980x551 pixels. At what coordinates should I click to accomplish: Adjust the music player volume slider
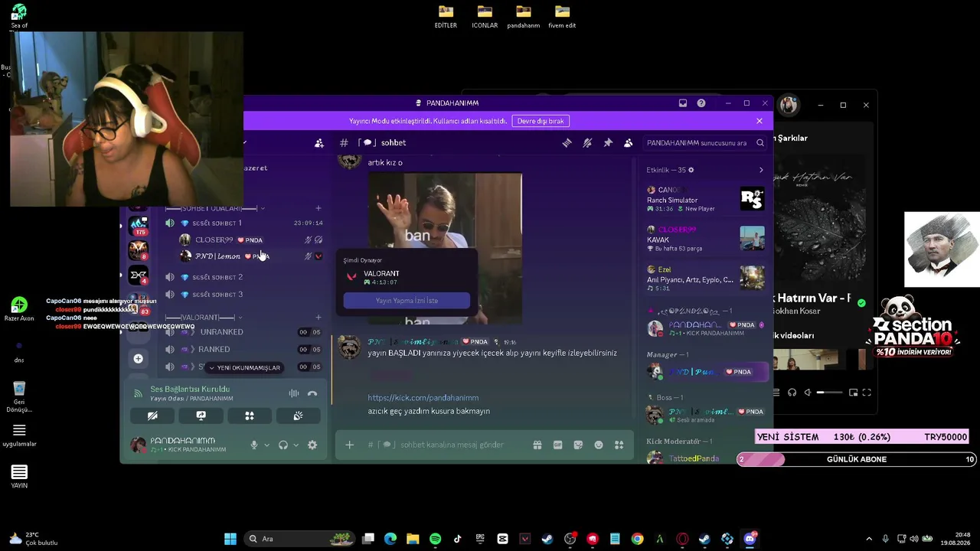(x=830, y=393)
